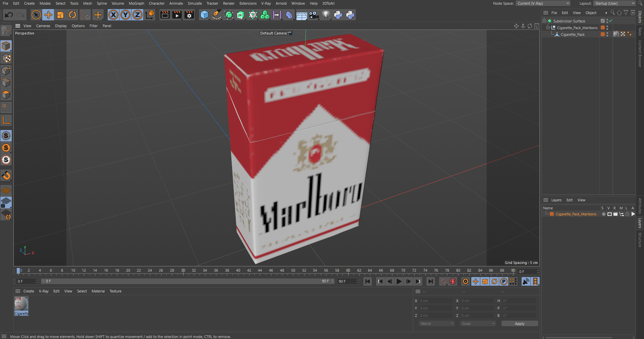Click the Undo arrow icon
Screen dimensions: 644x339
point(9,15)
